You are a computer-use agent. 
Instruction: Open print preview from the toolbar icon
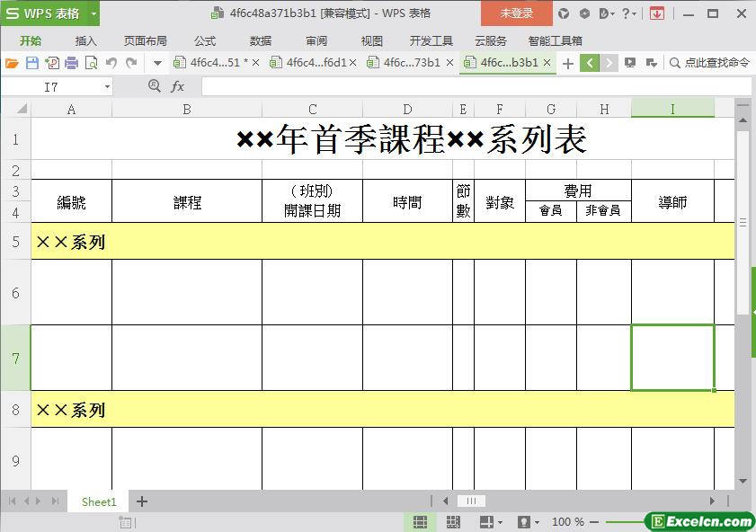coord(91,63)
